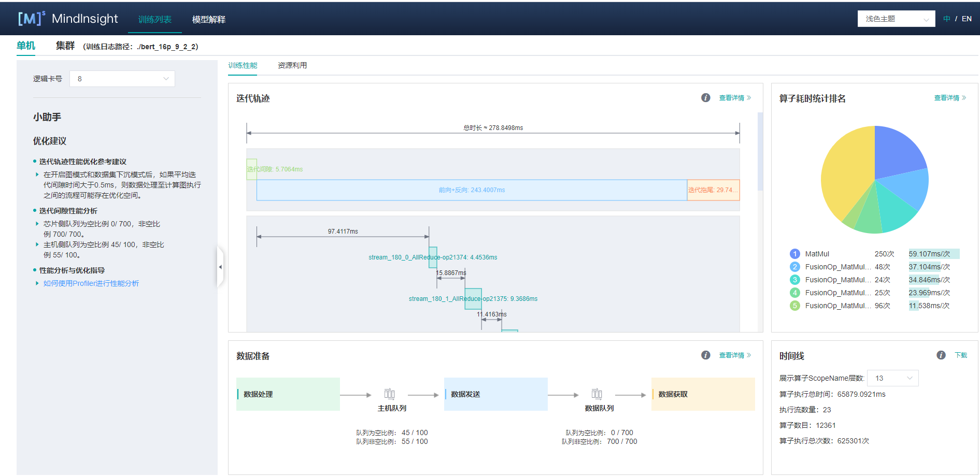Click the MatMul legend number 1 badge

(x=794, y=254)
